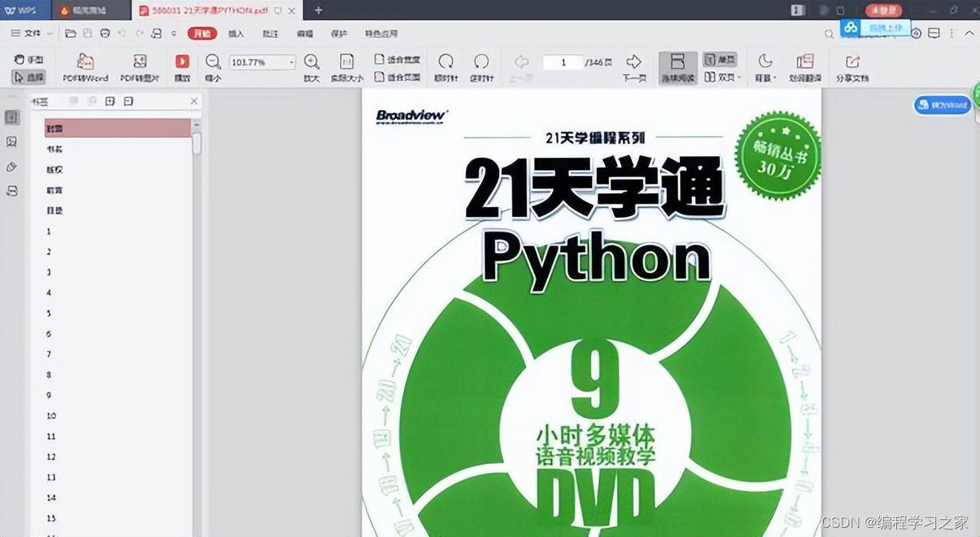
Task: Toggle bookmark panel icon in left sidebar
Action: point(12,117)
